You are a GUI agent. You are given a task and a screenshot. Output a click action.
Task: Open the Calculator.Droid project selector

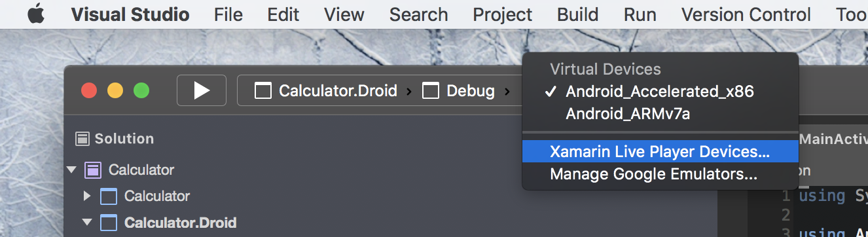click(x=325, y=91)
